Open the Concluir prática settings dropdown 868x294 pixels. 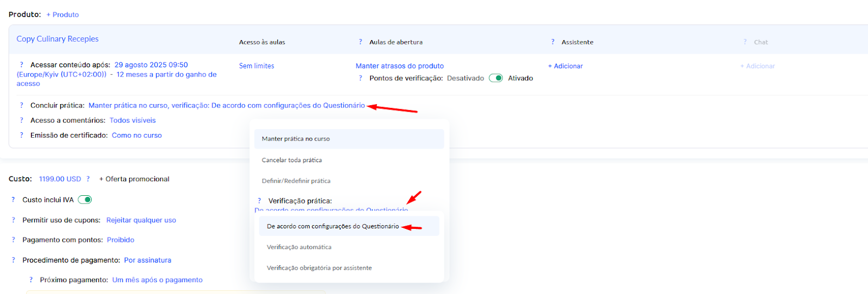(x=226, y=105)
